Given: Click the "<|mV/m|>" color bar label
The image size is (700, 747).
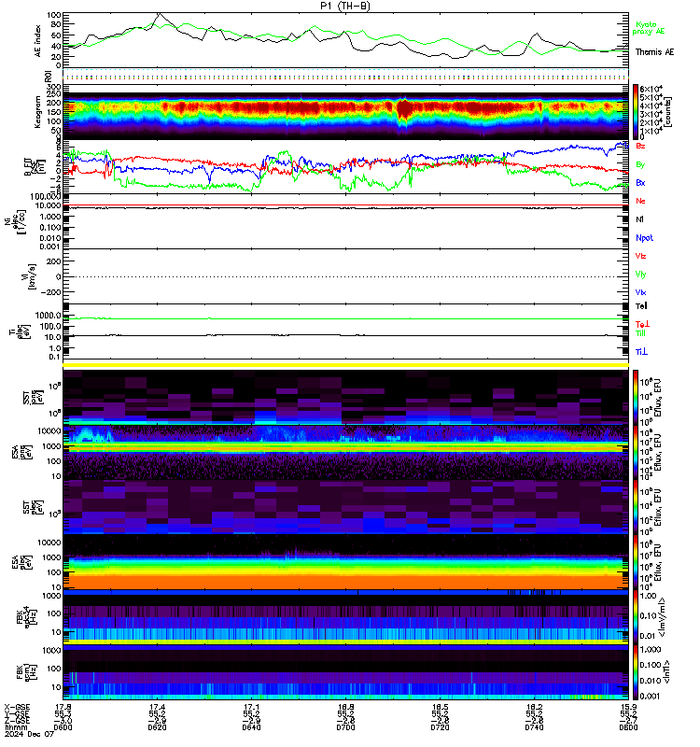Looking at the screenshot, I should tap(662, 617).
